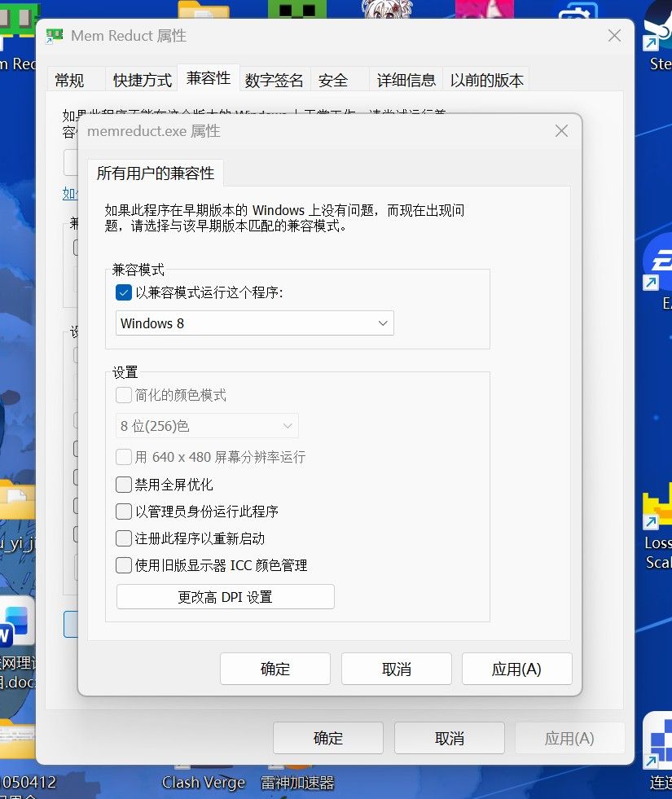This screenshot has width=672, height=799.
Task: Click 更改高 DPI 设置 button
Action: 225,597
